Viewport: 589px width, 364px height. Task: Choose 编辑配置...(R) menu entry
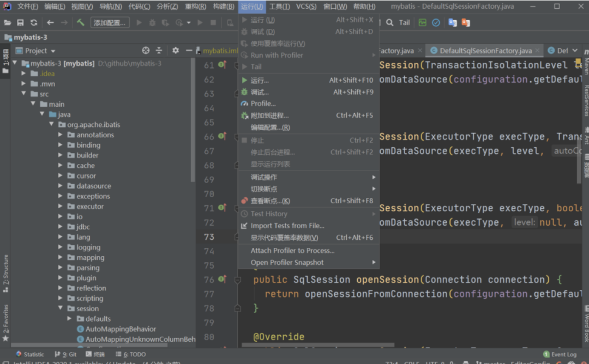click(309, 128)
